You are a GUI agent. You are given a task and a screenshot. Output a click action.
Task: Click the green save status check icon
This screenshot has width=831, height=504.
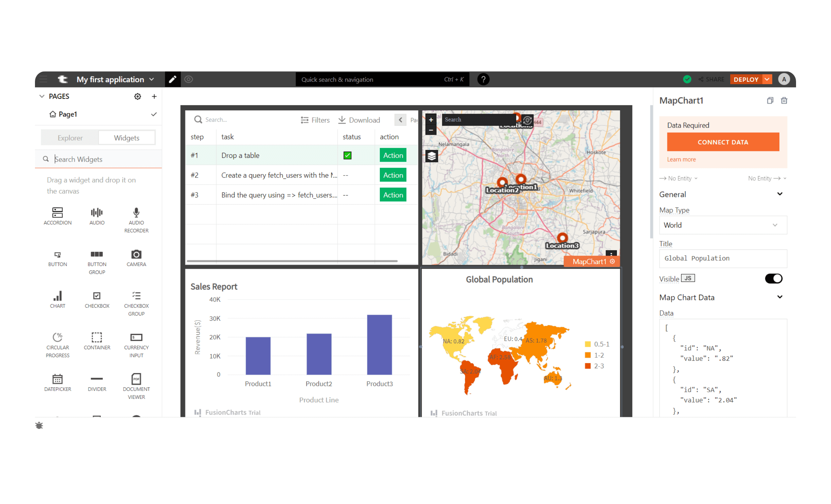point(687,79)
